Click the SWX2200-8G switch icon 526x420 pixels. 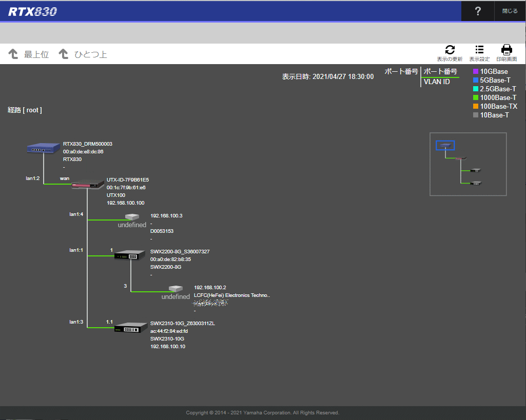pyautogui.click(x=130, y=255)
